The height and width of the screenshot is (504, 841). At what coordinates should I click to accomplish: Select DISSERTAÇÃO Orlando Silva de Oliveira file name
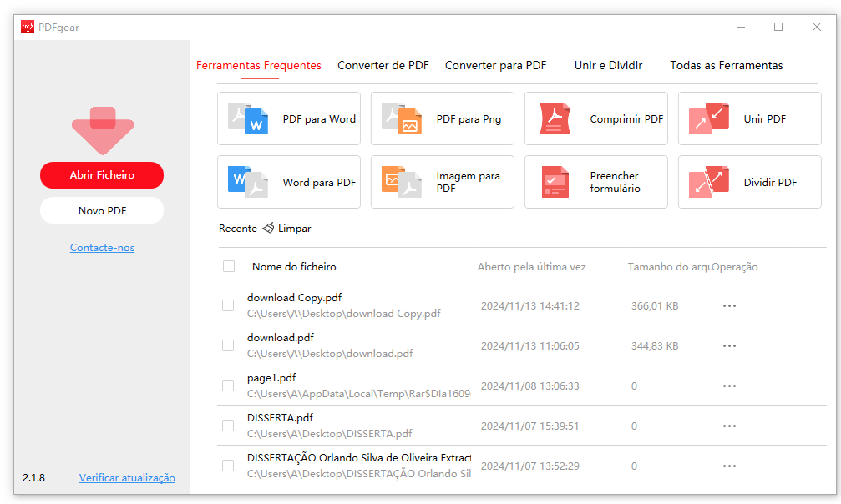point(358,458)
